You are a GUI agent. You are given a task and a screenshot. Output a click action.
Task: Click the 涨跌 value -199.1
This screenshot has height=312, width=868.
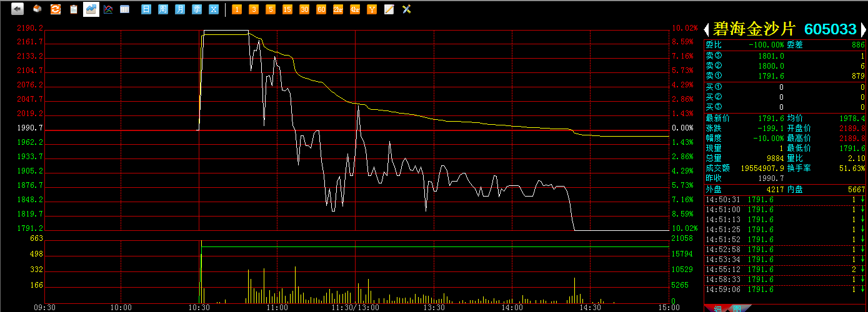click(771, 128)
